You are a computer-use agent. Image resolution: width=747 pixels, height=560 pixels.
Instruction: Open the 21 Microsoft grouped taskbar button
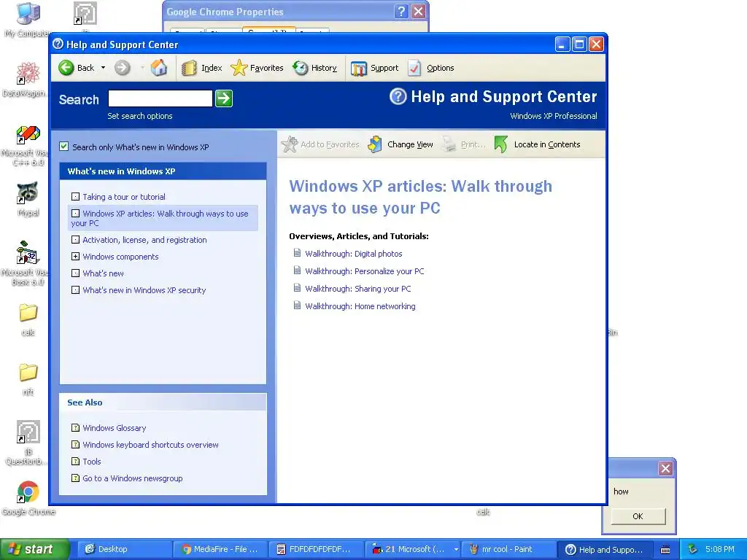pos(414,549)
